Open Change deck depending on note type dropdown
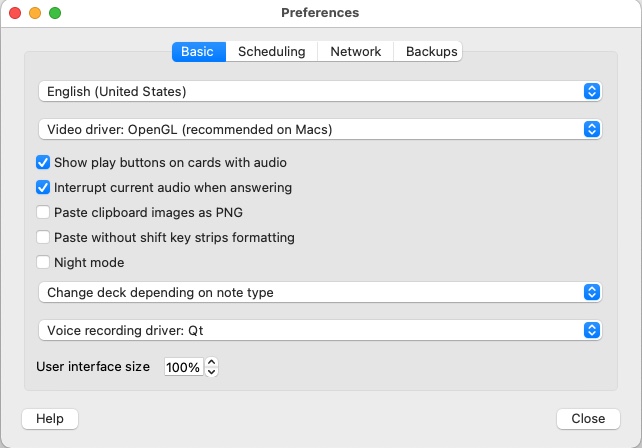Viewport: 642px width, 448px height. click(320, 292)
